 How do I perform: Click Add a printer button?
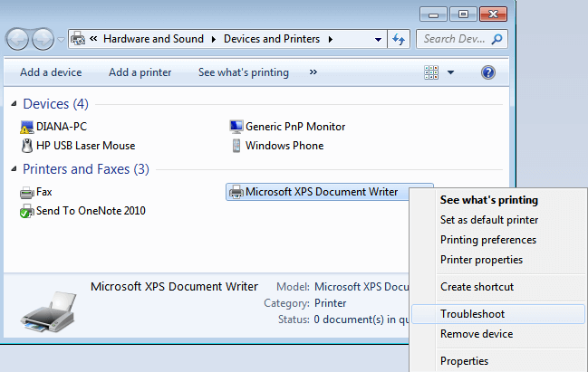click(140, 72)
